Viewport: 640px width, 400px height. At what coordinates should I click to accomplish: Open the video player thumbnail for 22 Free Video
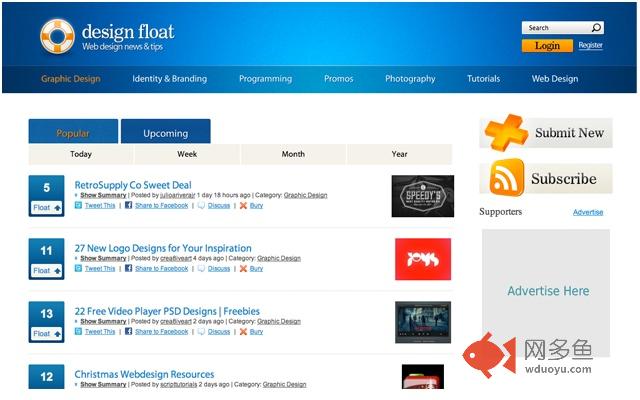click(423, 322)
